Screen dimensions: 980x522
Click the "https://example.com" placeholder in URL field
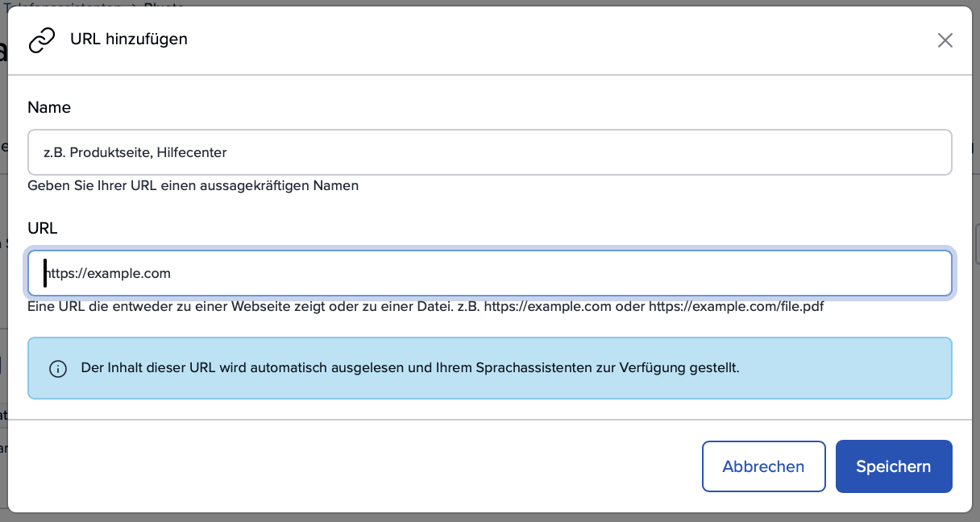pos(108,274)
